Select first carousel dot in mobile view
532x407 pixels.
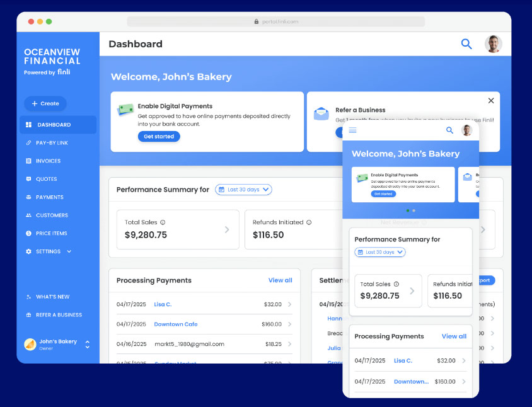[408, 210]
